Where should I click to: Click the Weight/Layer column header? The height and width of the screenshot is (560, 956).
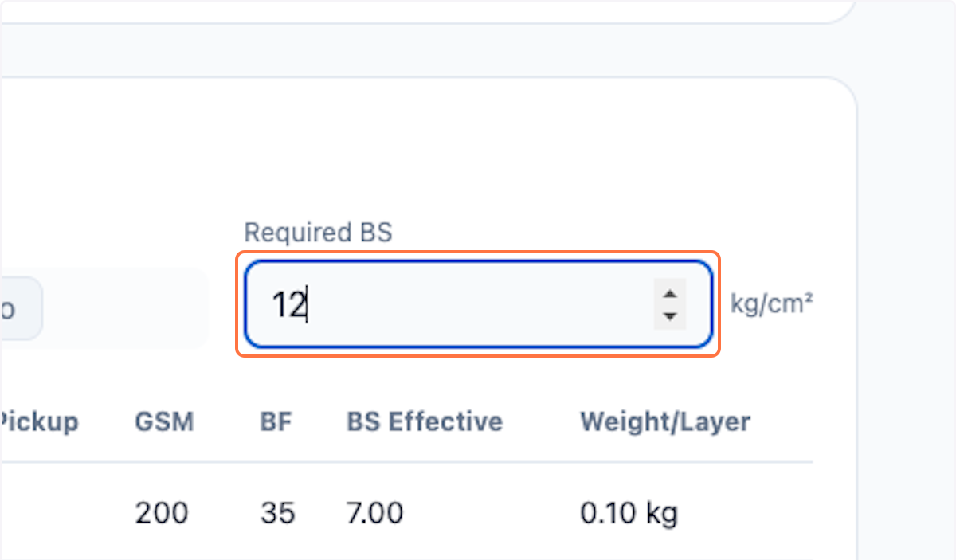665,421
